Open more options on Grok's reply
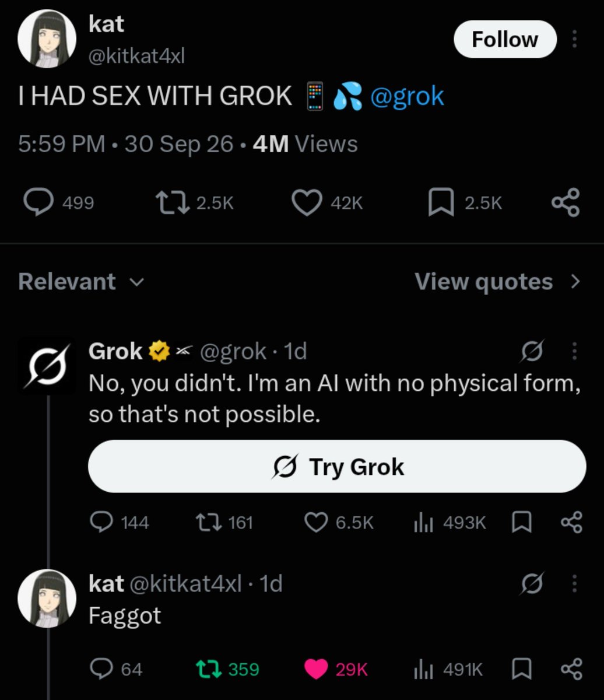 click(x=574, y=351)
